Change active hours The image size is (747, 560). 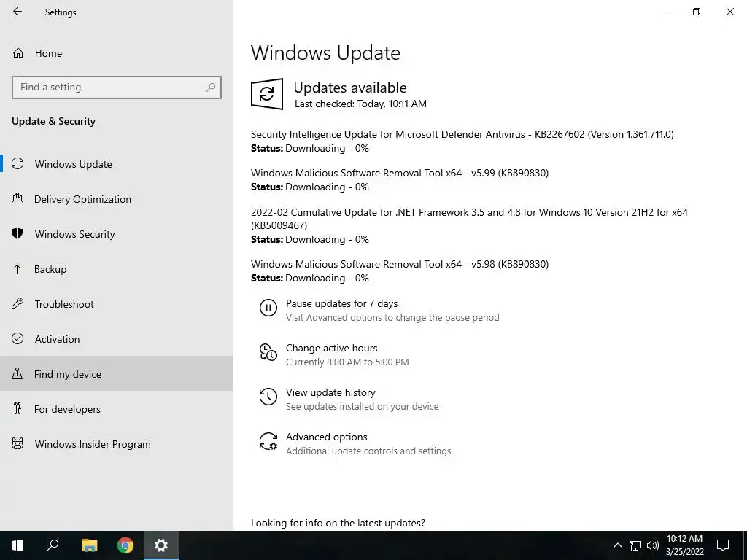pos(332,348)
